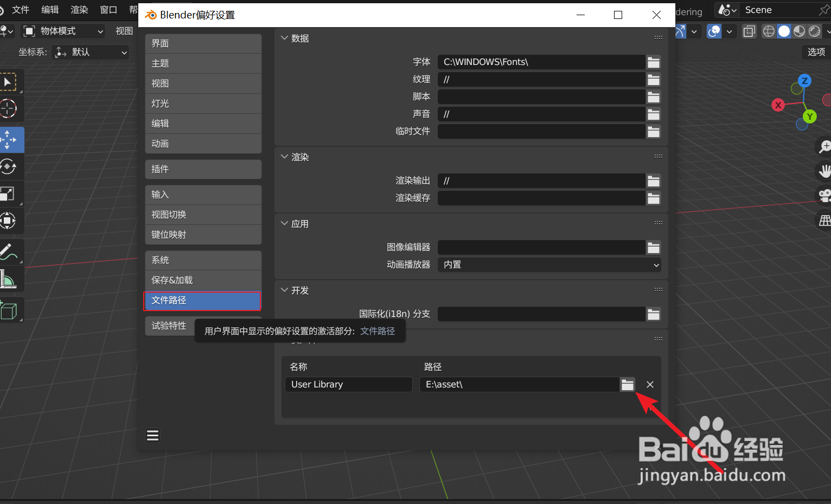The width and height of the screenshot is (831, 504).
Task: Switch to 界面 preferences tab
Action: 203,44
